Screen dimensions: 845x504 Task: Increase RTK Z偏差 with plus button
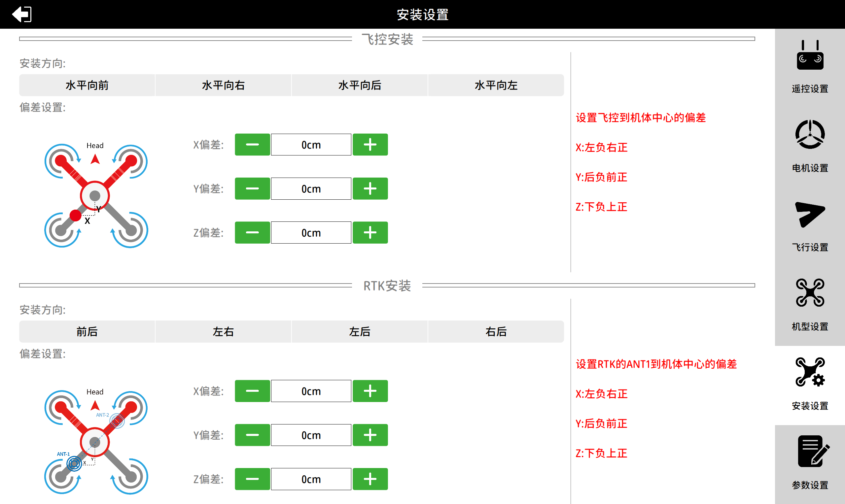(370, 479)
